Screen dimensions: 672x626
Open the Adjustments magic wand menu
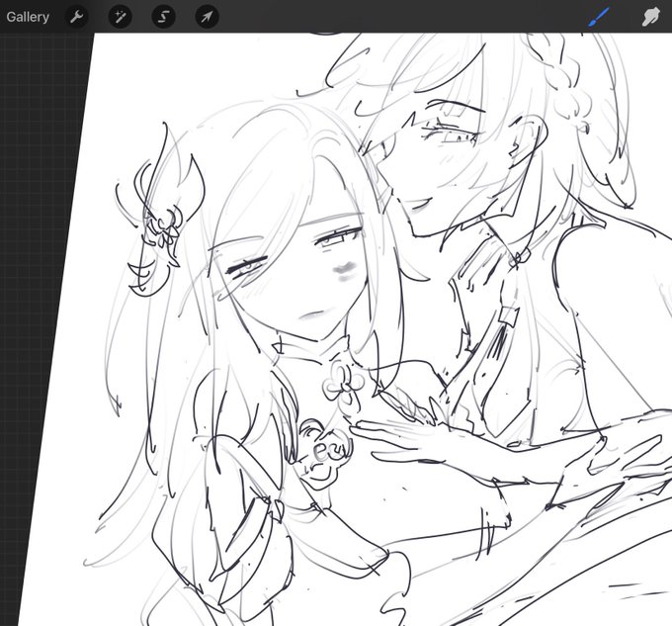coord(120,17)
